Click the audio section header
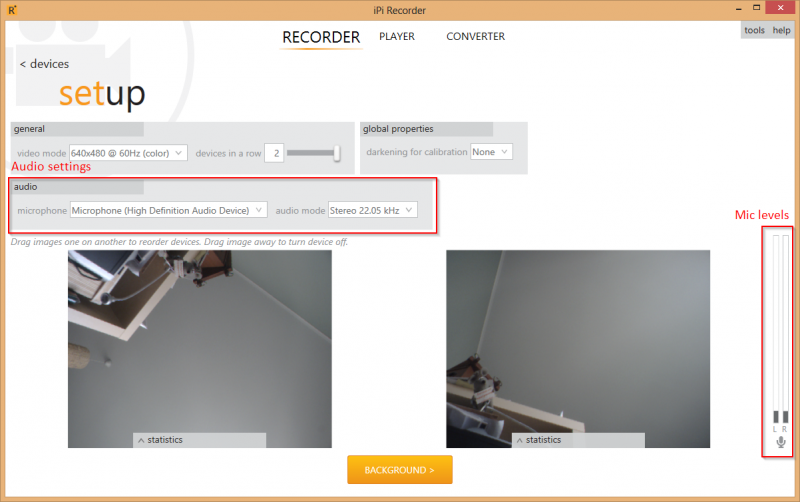 click(x=77, y=187)
